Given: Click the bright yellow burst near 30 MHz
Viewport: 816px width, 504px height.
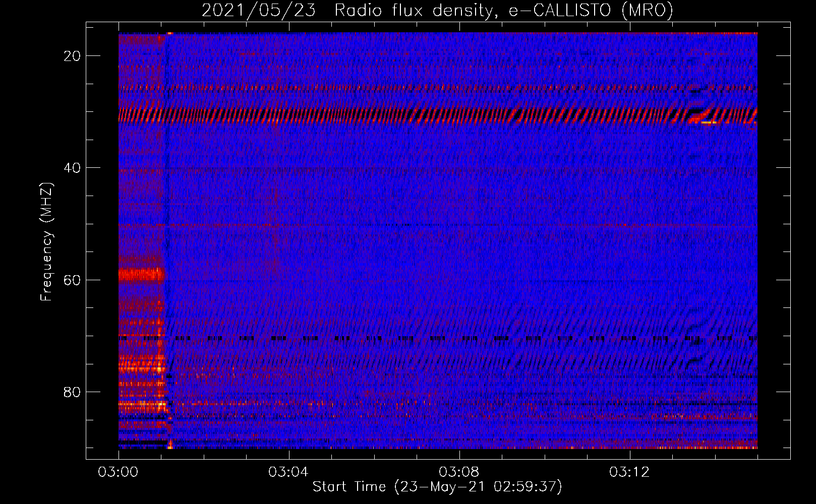Looking at the screenshot, I should [x=709, y=122].
